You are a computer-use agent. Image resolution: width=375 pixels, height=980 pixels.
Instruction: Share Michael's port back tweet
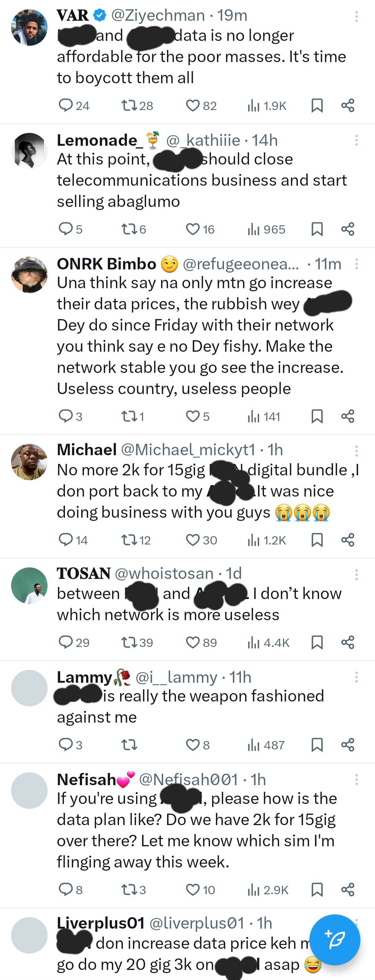click(348, 540)
